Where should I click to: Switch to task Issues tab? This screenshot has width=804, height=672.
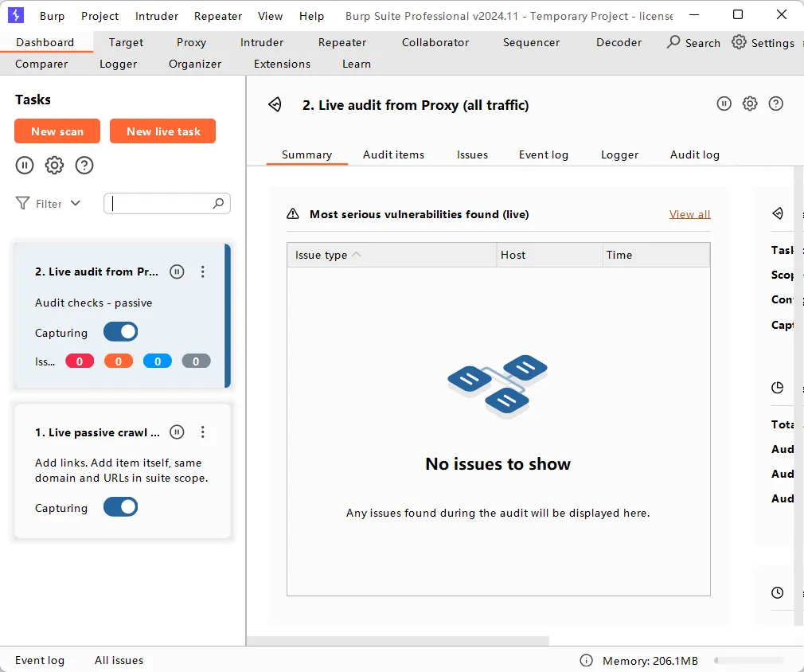click(472, 154)
